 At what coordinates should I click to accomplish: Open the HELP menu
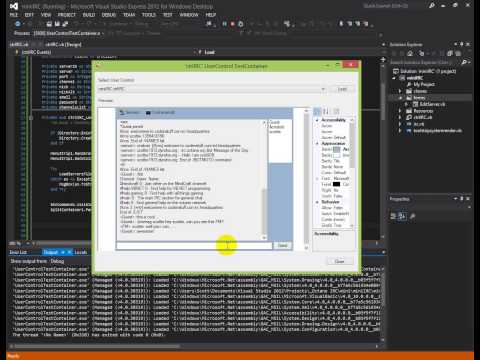coord(211,15)
